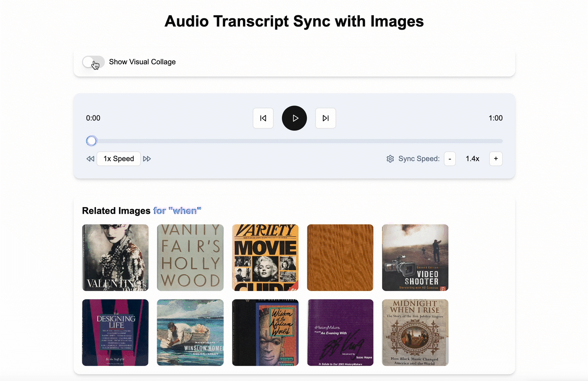Skip to previous track icon
The width and height of the screenshot is (588, 381).
[x=263, y=118]
